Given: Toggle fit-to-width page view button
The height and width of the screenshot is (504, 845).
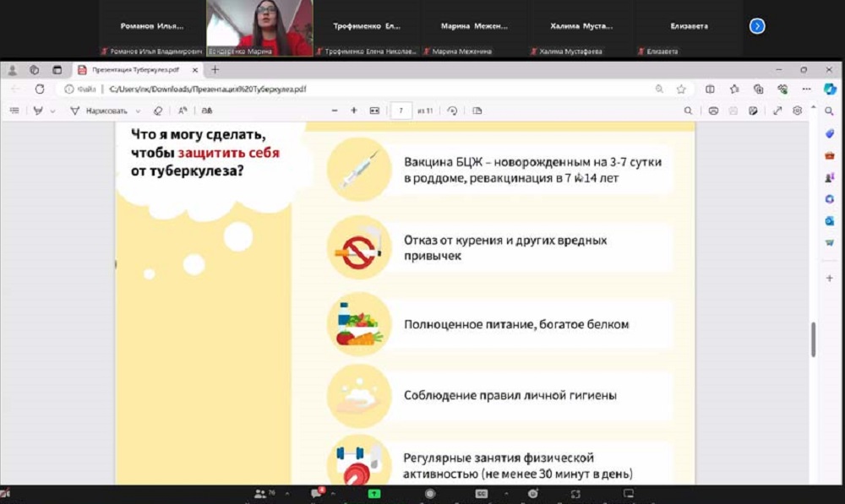Looking at the screenshot, I should coord(374,111).
